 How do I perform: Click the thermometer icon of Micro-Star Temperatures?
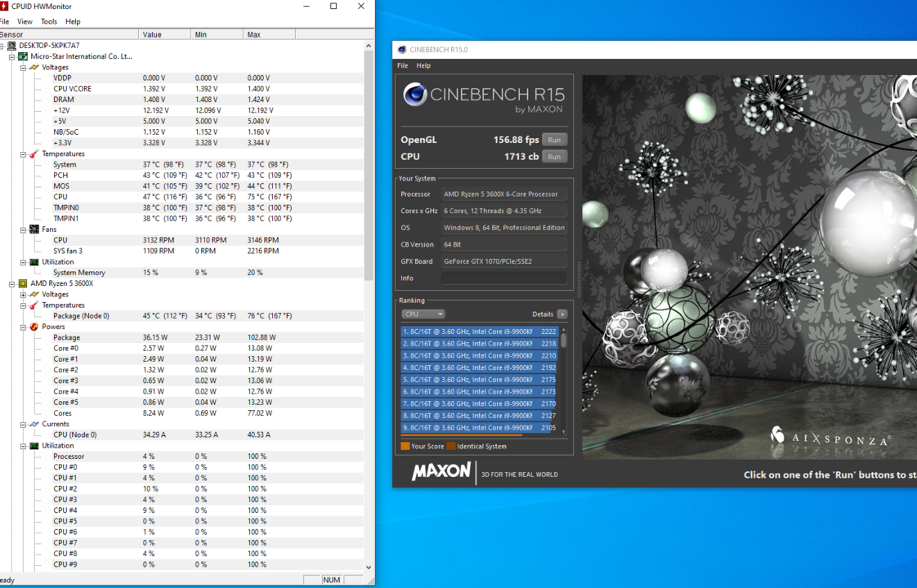[x=34, y=154]
